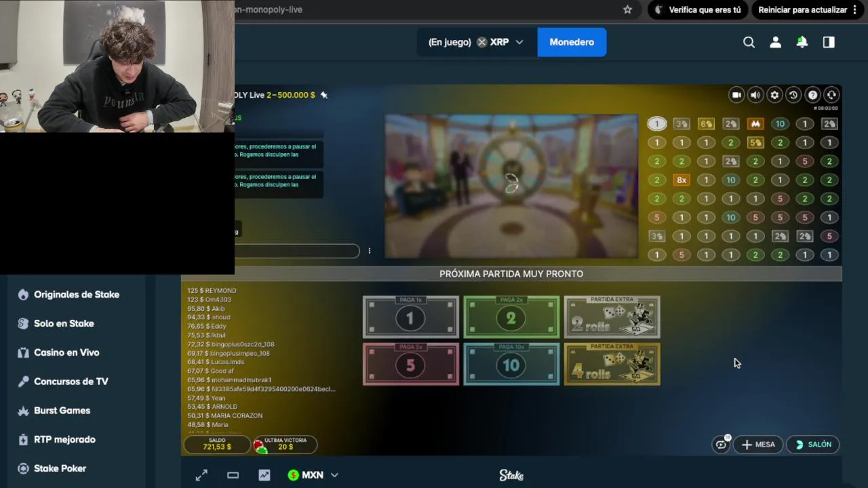Open live support headset icon
The image size is (868, 488).
pos(831,95)
